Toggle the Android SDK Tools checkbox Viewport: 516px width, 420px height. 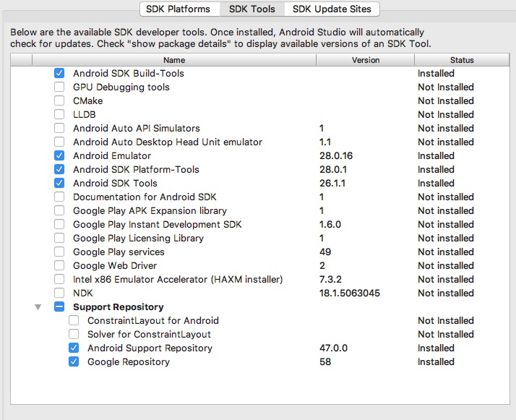pos(59,183)
